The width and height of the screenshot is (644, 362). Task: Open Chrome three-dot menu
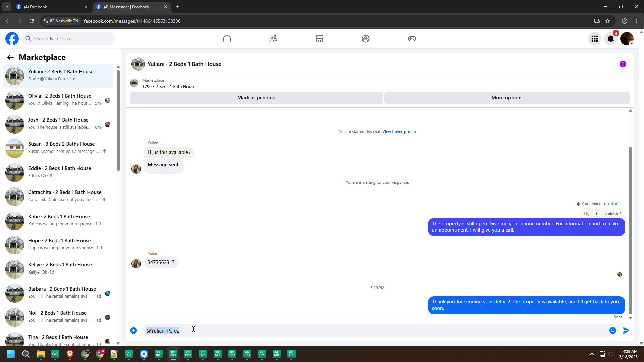point(637,21)
